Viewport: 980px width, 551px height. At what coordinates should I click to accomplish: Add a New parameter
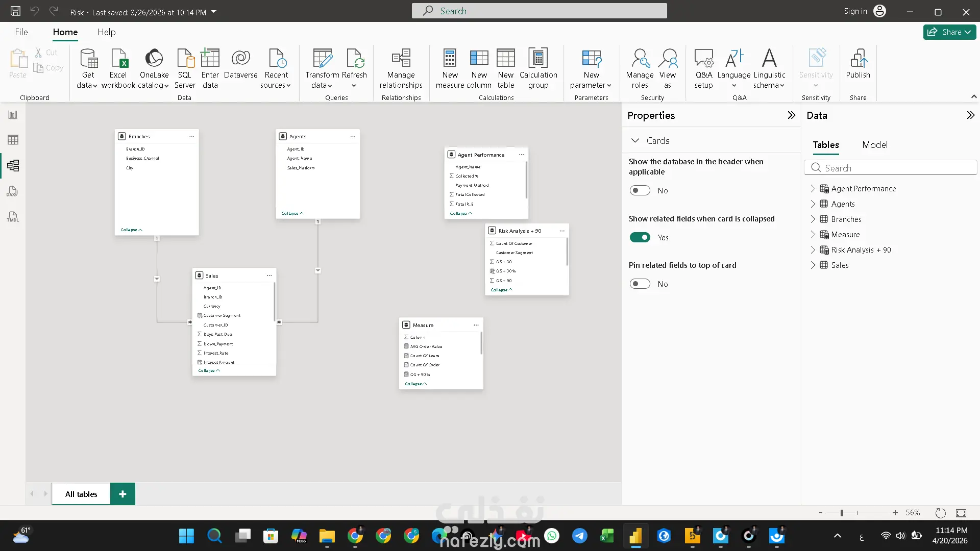tap(591, 69)
